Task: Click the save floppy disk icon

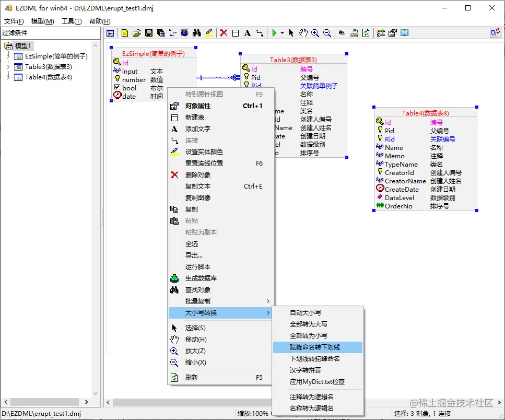Action: 149,33
